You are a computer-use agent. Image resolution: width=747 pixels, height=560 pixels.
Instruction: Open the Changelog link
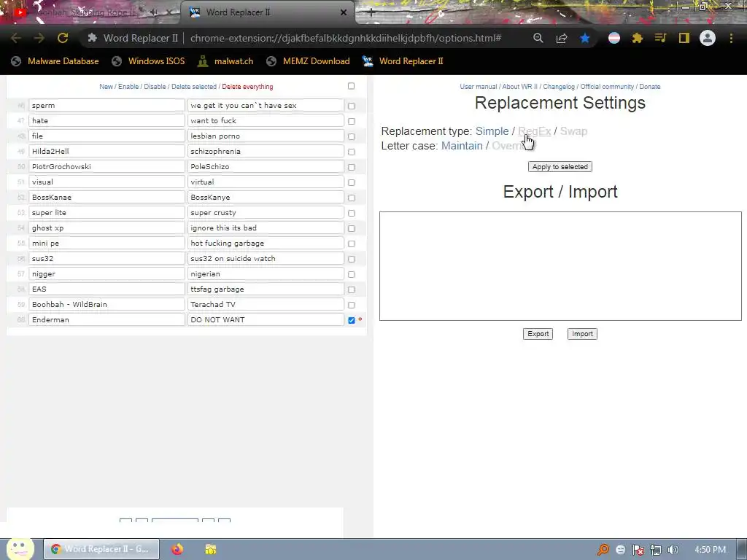(559, 87)
